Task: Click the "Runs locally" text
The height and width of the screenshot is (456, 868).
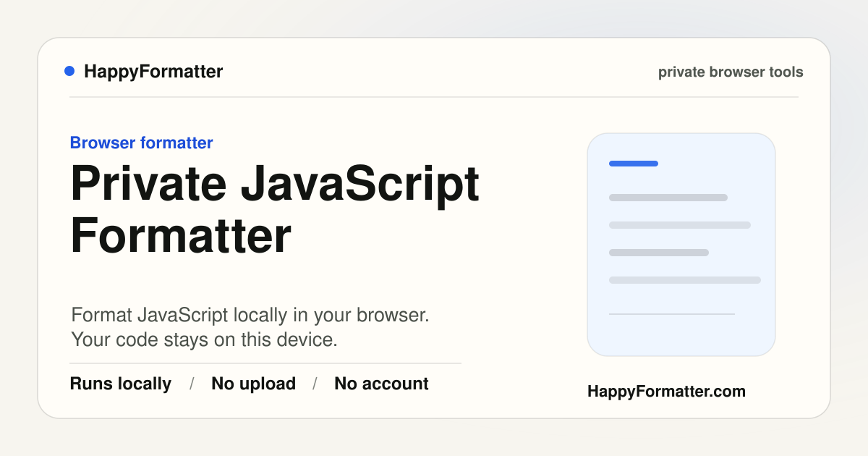Action: (121, 384)
